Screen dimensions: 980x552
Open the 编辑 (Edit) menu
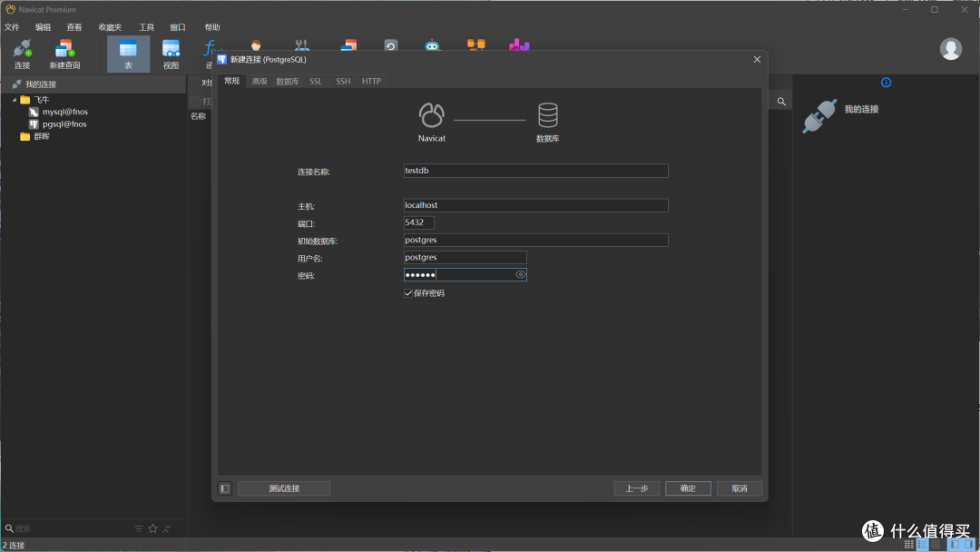44,27
